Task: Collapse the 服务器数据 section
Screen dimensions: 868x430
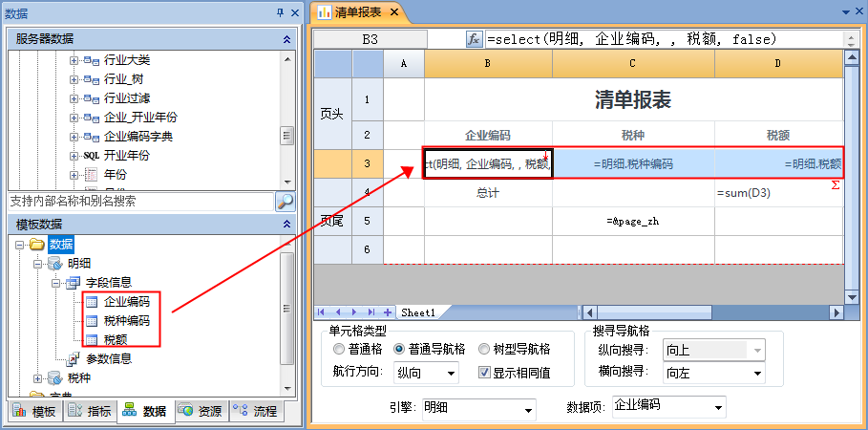Action: click(x=286, y=39)
